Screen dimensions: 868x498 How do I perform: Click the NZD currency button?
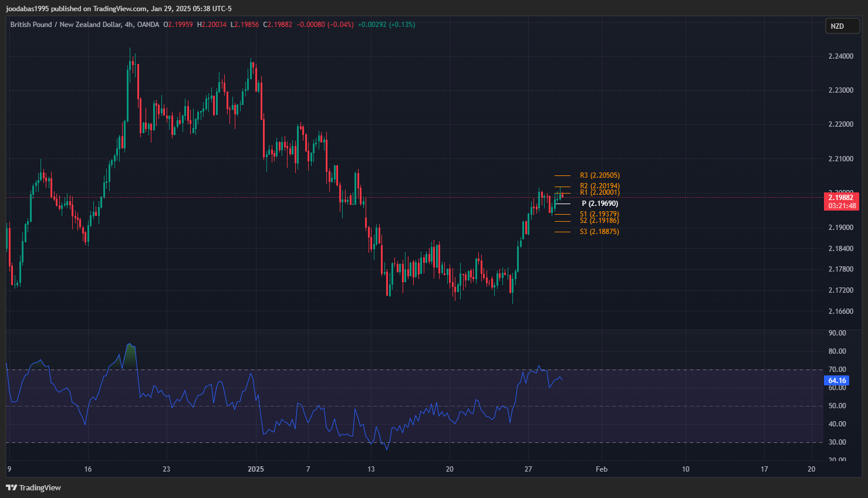pos(837,26)
